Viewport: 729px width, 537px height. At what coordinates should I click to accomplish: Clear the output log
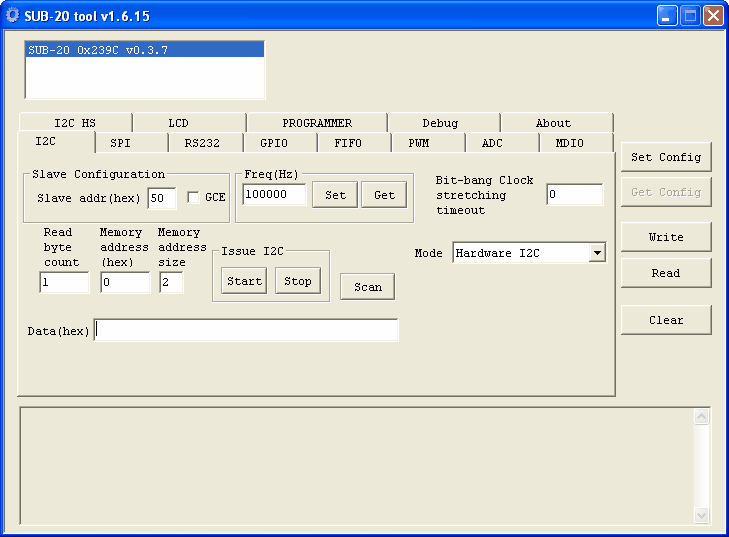[665, 320]
